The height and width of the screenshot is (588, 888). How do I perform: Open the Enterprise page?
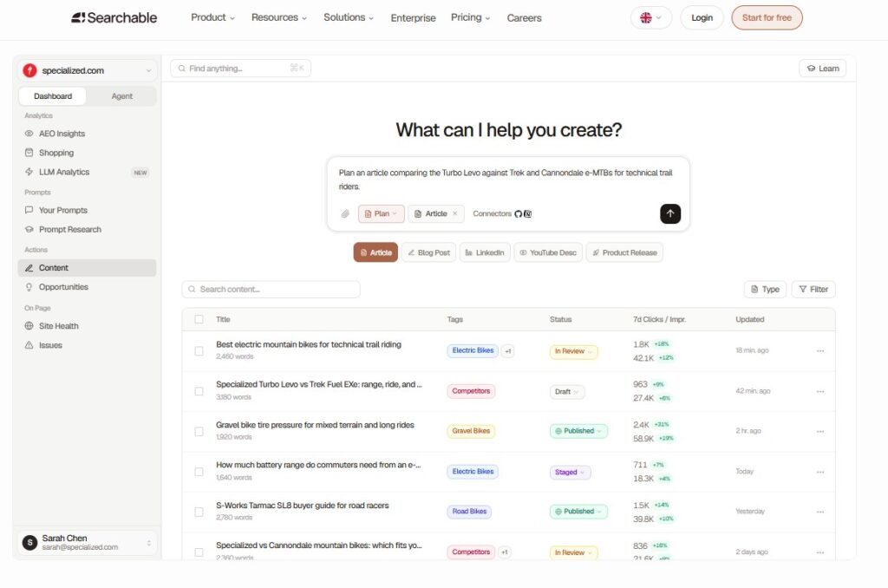pos(413,18)
